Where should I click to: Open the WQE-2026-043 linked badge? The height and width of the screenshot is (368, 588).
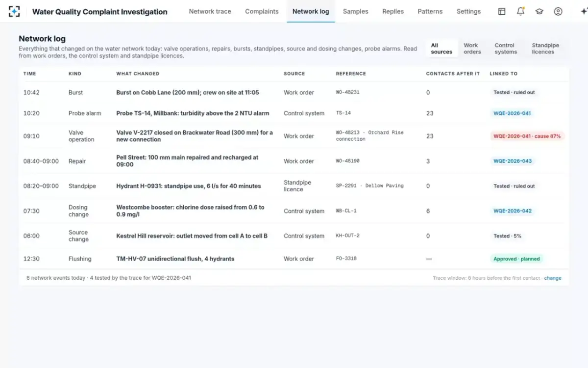(x=512, y=161)
